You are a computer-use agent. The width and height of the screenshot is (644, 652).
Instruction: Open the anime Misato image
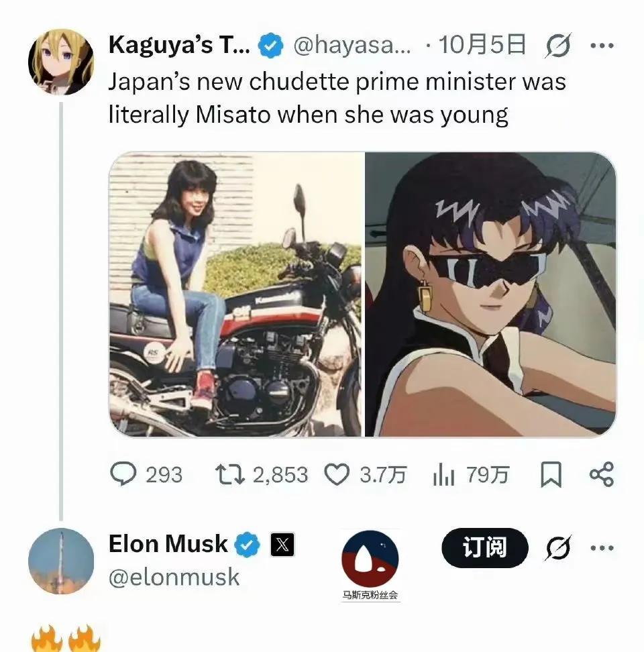click(x=490, y=294)
